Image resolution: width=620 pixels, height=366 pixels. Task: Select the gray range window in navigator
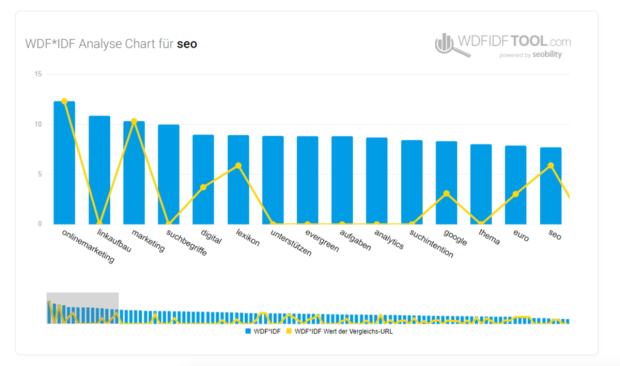click(x=82, y=308)
